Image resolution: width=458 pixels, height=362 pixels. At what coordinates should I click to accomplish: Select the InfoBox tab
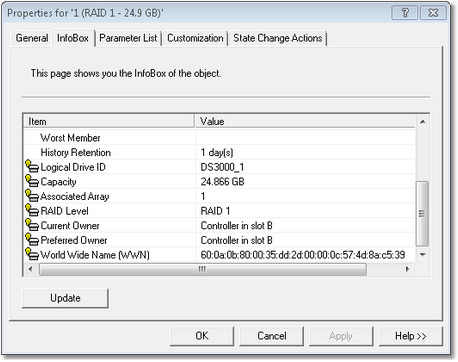(x=73, y=38)
